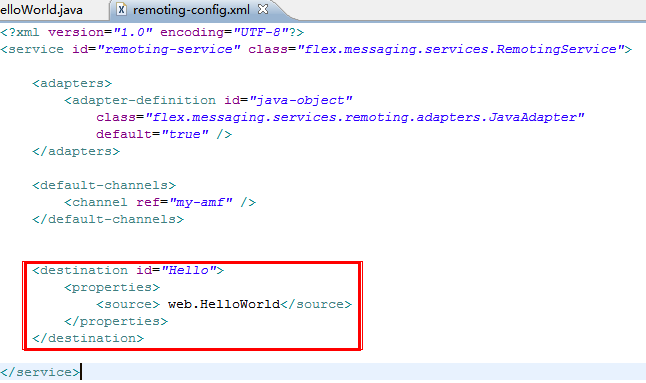Click the default="true" attribute
This screenshot has width=646, height=383.
click(x=152, y=134)
